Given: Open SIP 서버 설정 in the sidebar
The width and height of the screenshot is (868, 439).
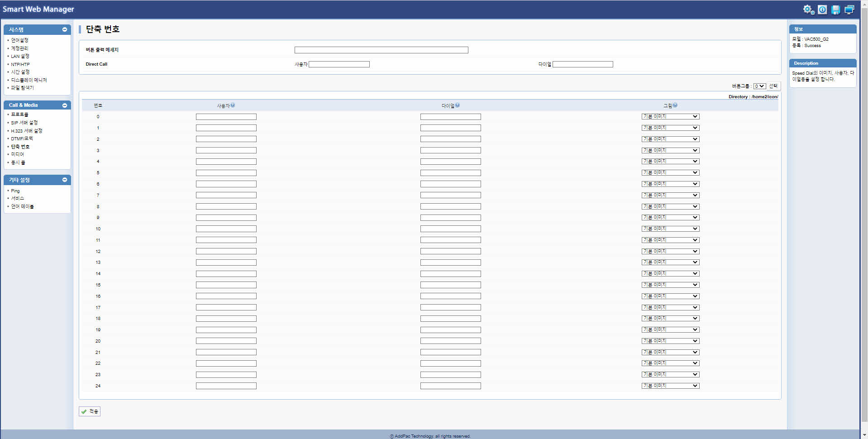Looking at the screenshot, I should click(x=24, y=123).
